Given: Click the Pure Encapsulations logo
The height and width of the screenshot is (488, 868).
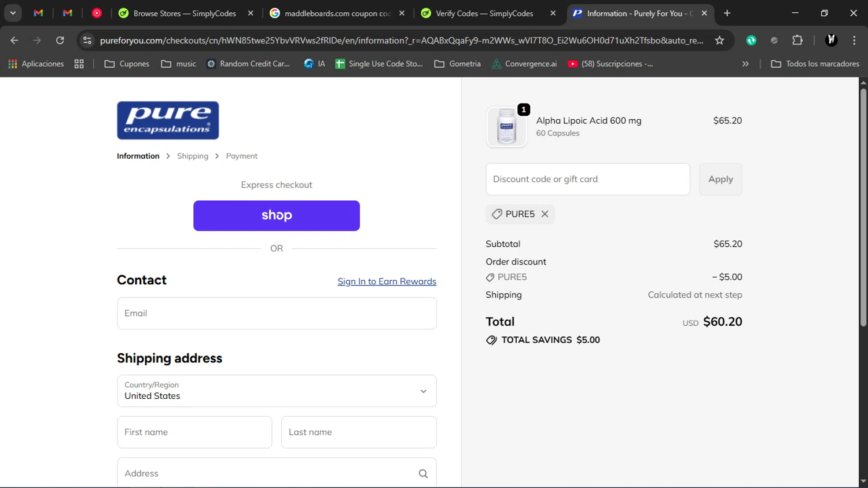Looking at the screenshot, I should [x=168, y=120].
